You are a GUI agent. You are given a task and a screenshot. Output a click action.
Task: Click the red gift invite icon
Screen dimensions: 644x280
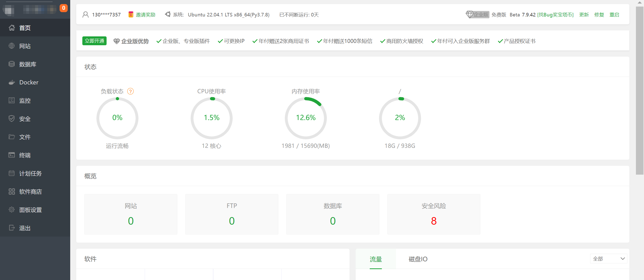tap(131, 15)
